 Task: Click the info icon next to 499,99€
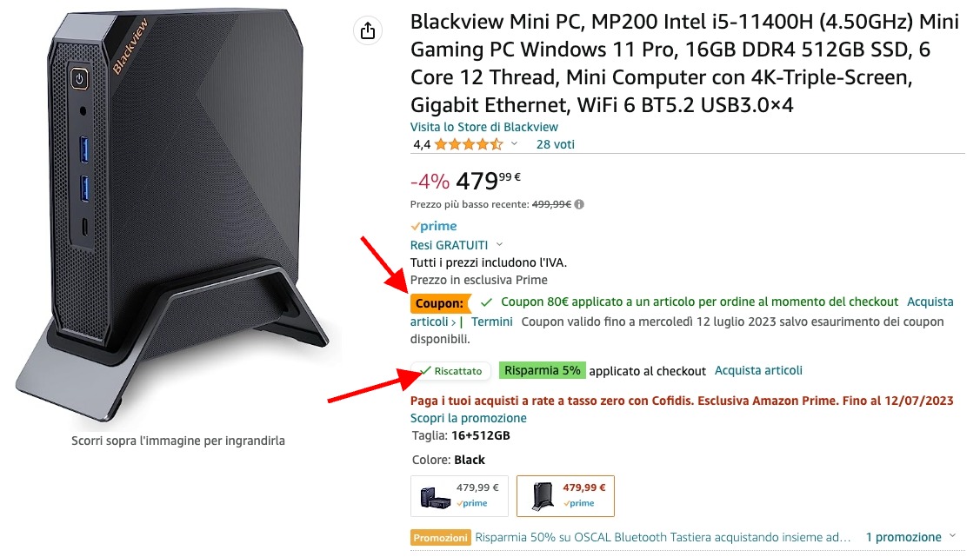pyautogui.click(x=579, y=204)
